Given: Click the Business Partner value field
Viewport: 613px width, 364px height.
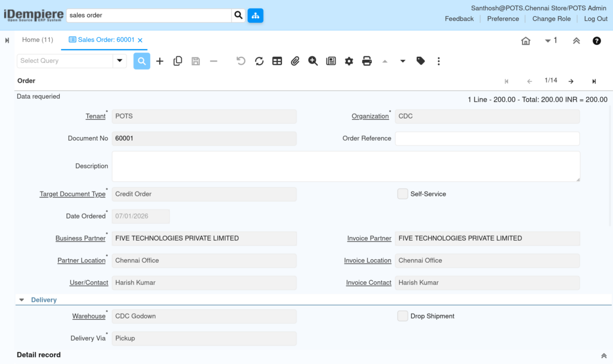Looking at the screenshot, I should pyautogui.click(x=204, y=238).
